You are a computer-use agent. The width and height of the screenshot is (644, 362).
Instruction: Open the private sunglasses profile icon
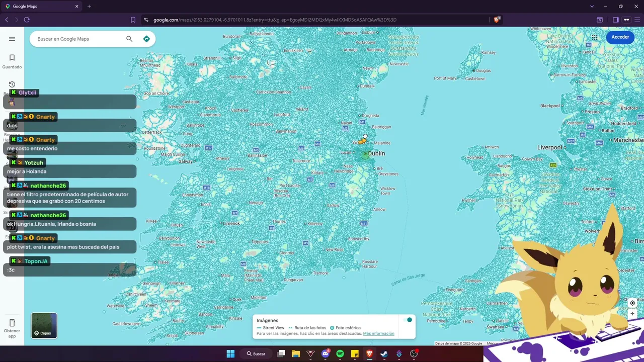(x=626, y=20)
